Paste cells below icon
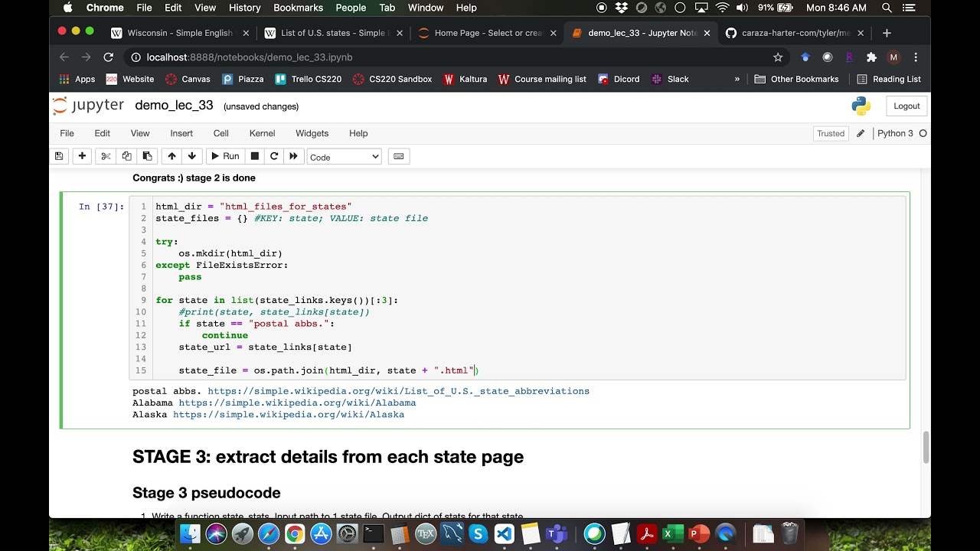 [147, 156]
